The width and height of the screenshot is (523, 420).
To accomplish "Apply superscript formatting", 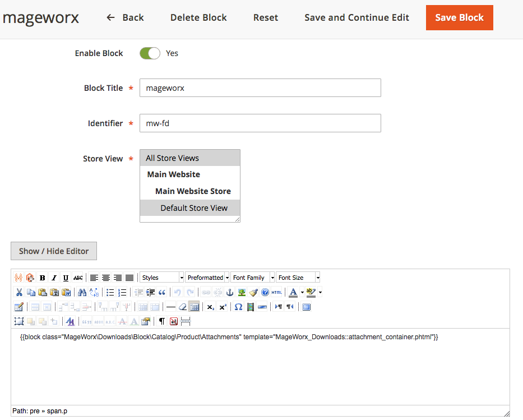I will coord(223,307).
